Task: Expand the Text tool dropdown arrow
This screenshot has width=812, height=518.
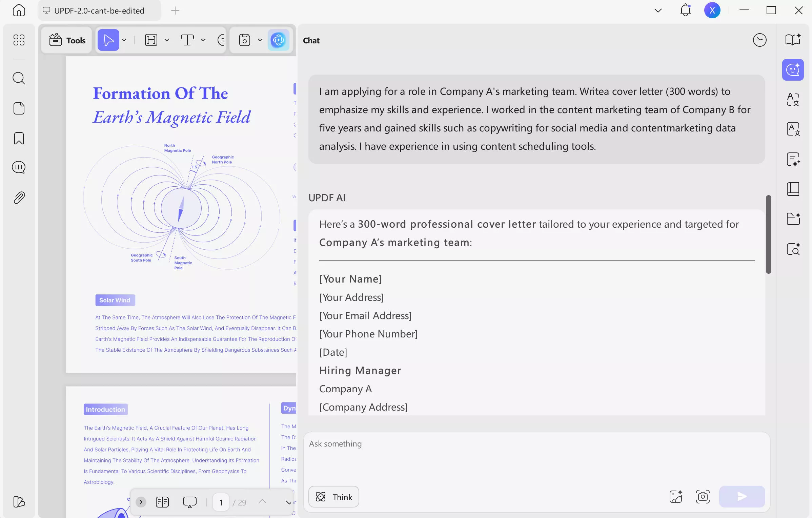Action: (203, 40)
